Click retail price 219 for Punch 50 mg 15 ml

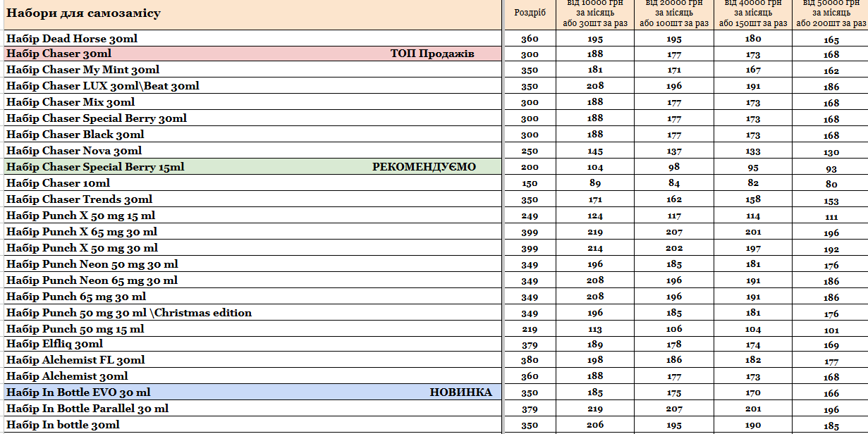(530, 330)
